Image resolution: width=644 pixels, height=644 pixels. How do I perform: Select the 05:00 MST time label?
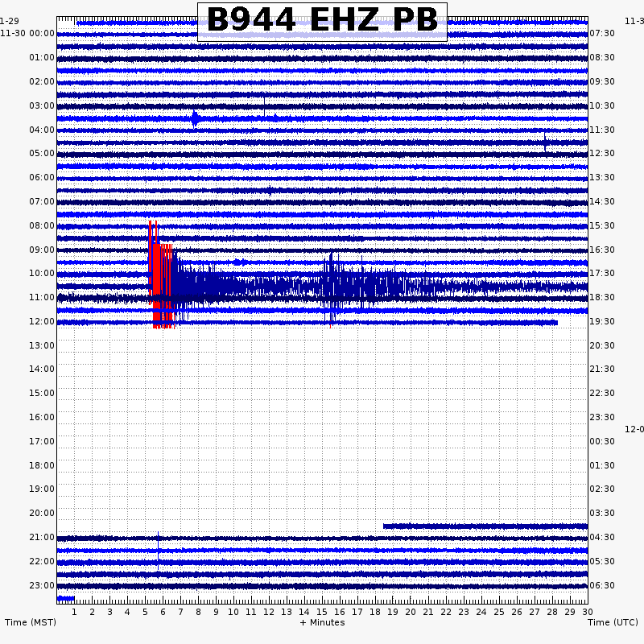pyautogui.click(x=42, y=153)
